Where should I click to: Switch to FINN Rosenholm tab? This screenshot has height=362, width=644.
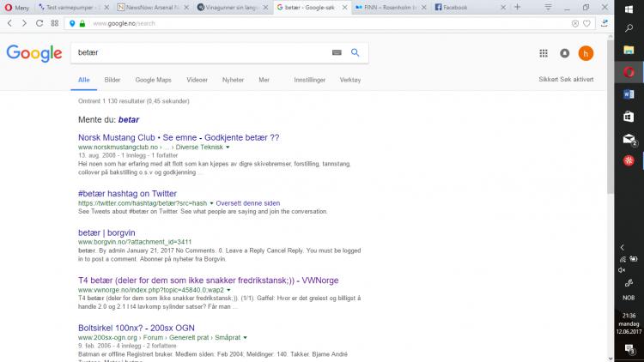[x=388, y=8]
